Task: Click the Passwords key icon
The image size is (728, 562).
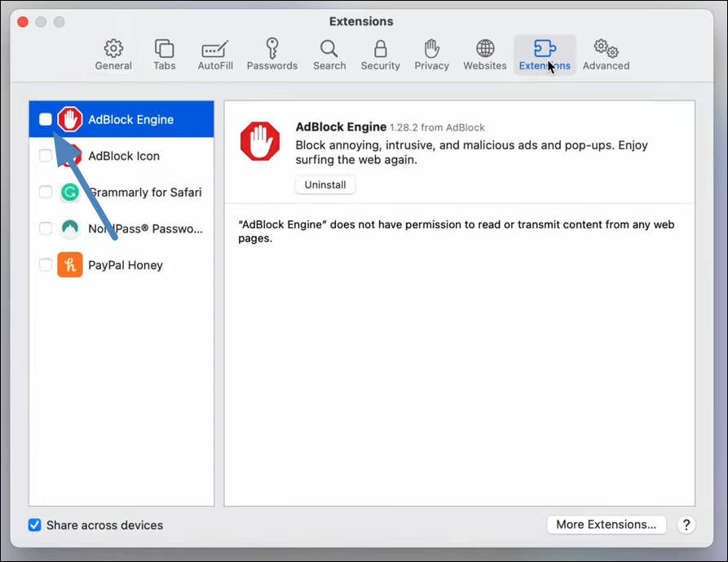Action: pos(271,54)
